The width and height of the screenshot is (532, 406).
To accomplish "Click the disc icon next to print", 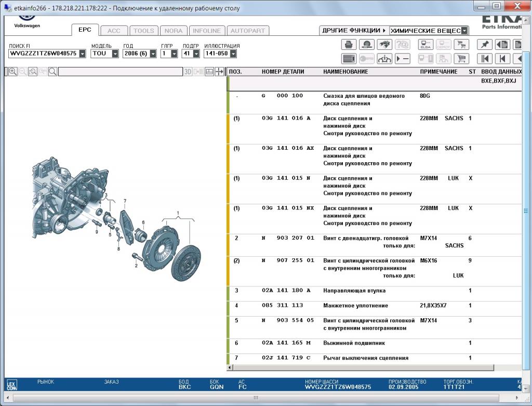I will [x=366, y=45].
